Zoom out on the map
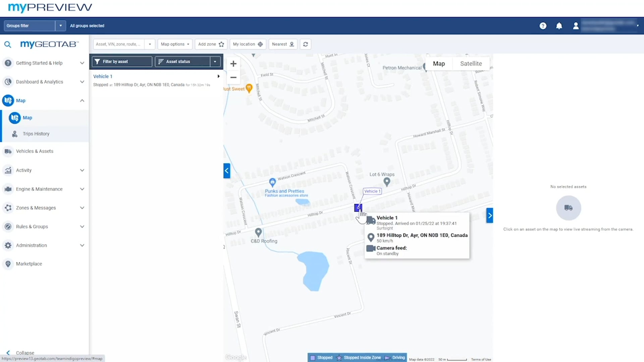Viewport: 644px width, 362px height. tap(233, 77)
